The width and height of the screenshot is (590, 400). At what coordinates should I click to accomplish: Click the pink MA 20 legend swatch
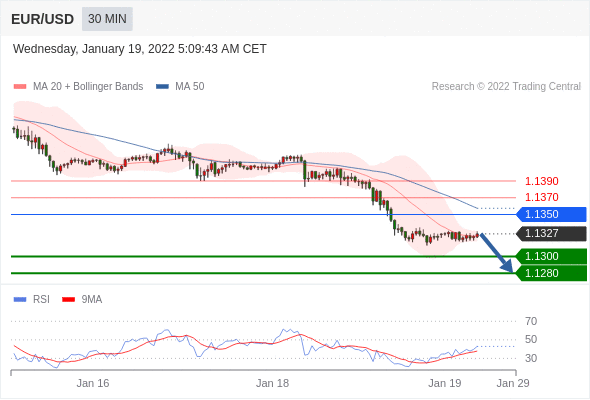tap(20, 87)
